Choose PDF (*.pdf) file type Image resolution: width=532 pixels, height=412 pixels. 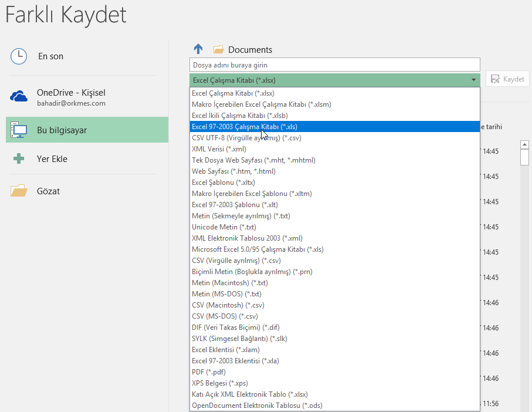[x=335, y=372]
